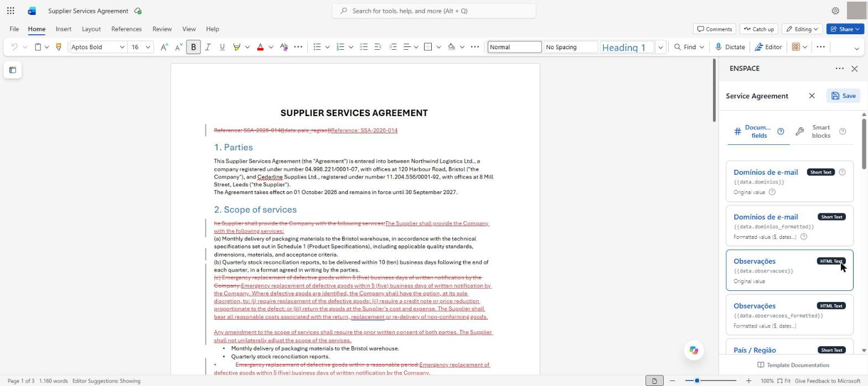Click the borders icon
Screen dimensions: 868x386
[428, 47]
